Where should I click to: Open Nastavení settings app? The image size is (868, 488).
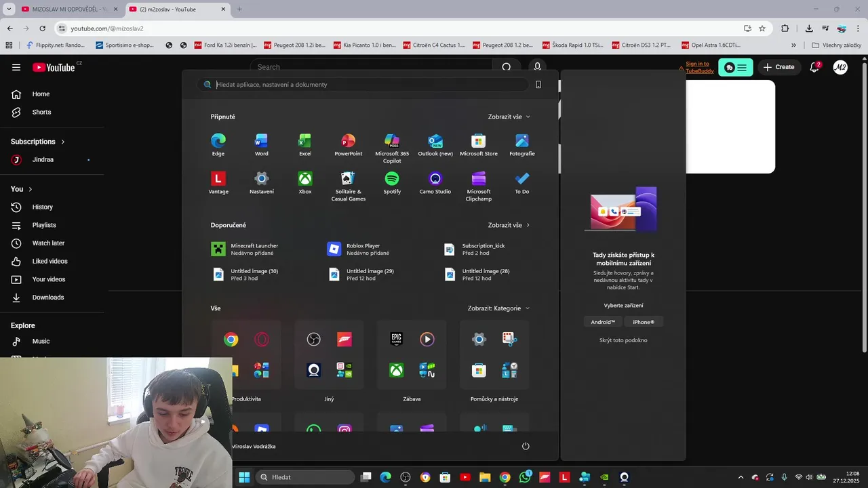point(261,183)
